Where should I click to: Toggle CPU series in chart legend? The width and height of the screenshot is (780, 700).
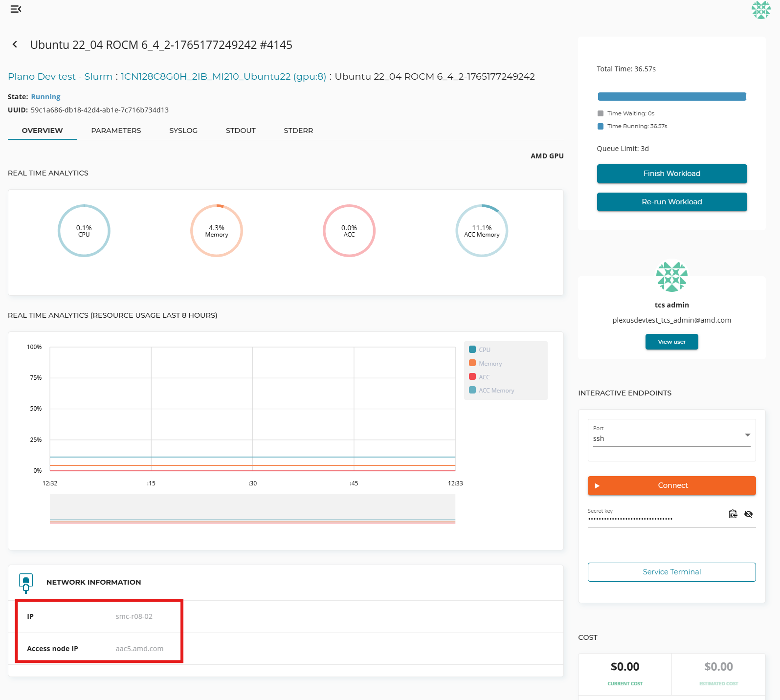tap(480, 350)
